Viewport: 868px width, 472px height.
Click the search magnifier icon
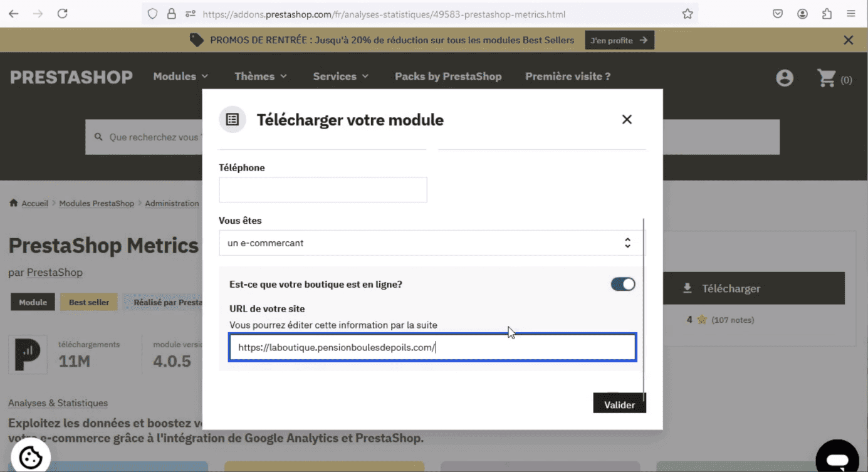(98, 137)
